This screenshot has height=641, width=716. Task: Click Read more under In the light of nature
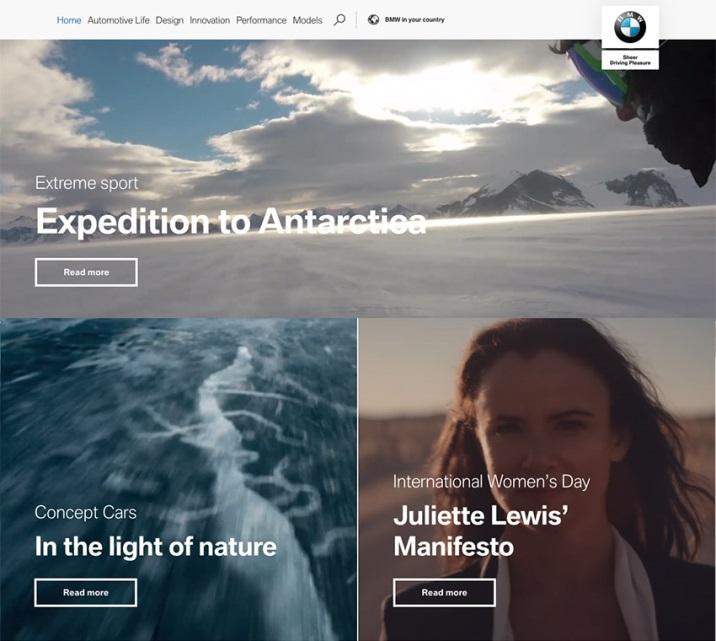coord(86,593)
